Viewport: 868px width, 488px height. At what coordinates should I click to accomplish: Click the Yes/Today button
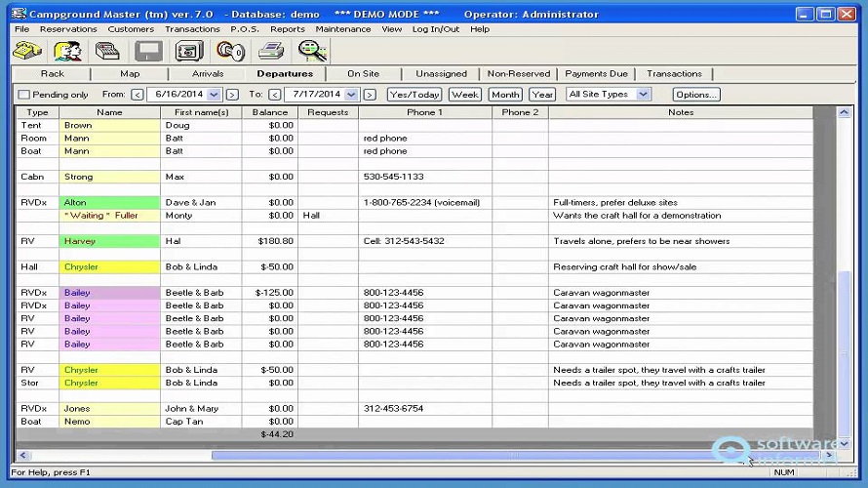tap(414, 95)
